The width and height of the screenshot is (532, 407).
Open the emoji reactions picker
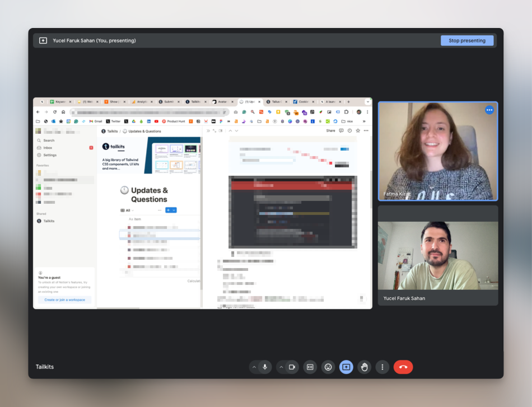tap(328, 367)
